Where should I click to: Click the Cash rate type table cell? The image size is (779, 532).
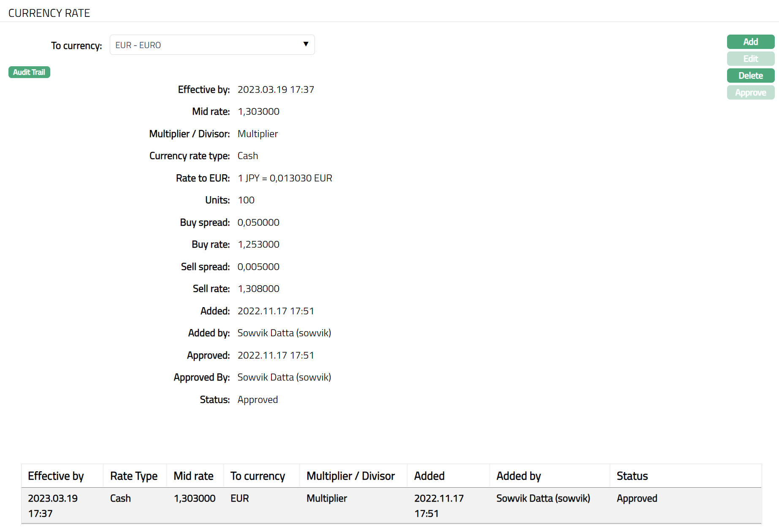pos(120,498)
